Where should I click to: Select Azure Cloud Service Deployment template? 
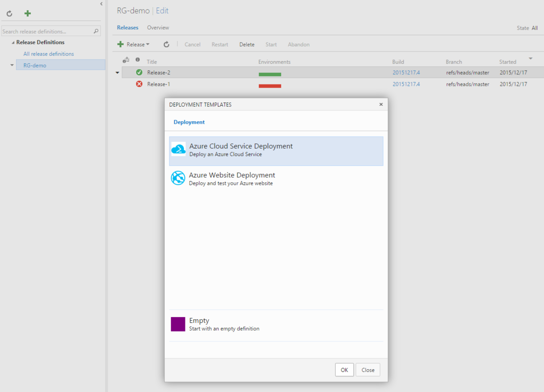276,151
